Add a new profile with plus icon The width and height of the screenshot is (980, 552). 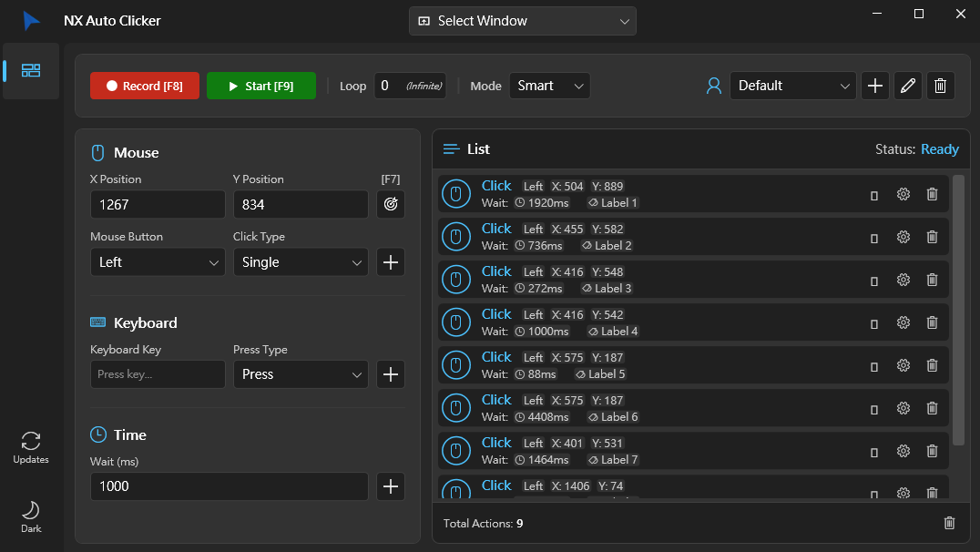click(875, 86)
